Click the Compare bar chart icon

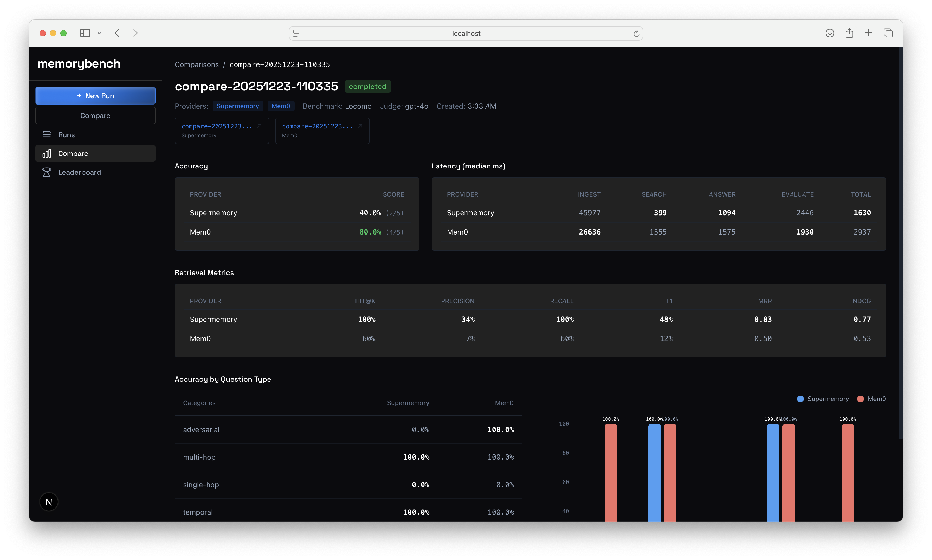click(x=47, y=154)
